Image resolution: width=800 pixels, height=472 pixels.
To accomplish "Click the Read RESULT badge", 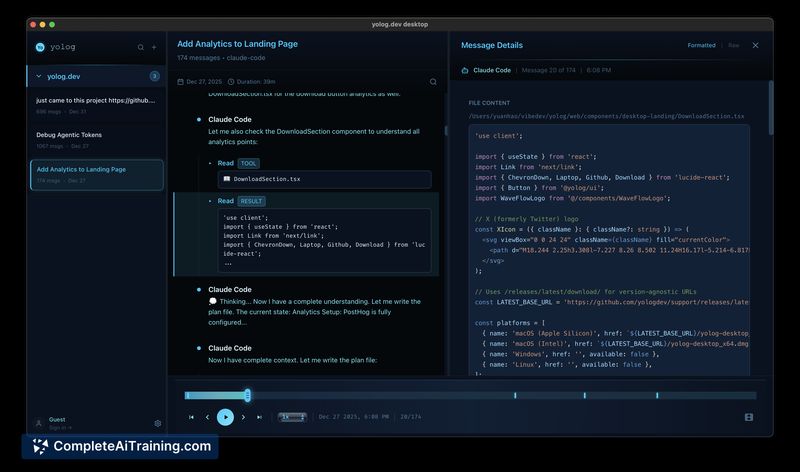I will click(x=251, y=201).
